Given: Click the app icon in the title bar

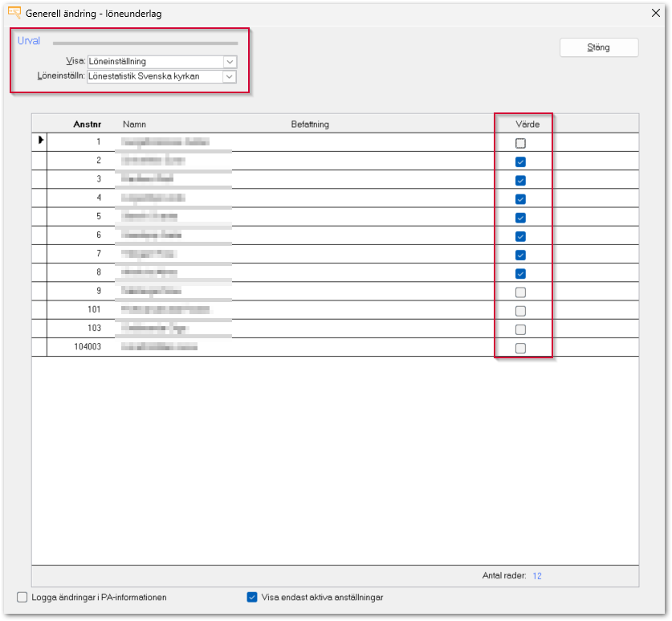Looking at the screenshot, I should (14, 13).
